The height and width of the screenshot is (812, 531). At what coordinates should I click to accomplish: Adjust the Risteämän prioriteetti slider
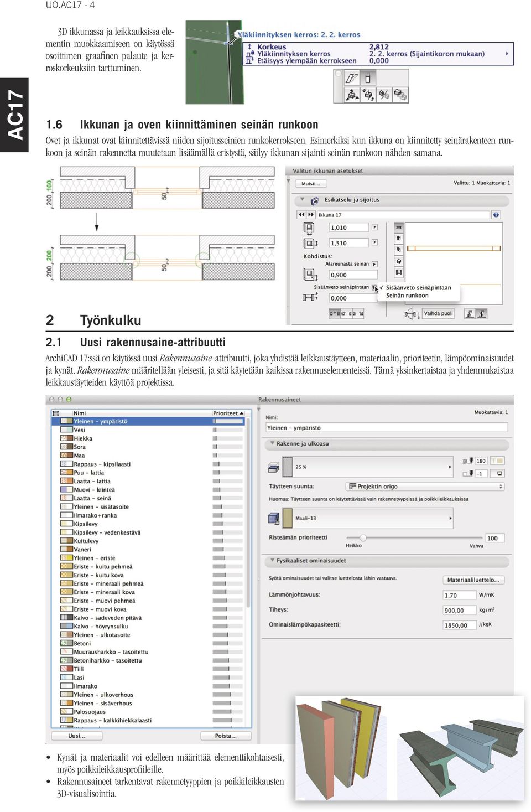coord(363,538)
